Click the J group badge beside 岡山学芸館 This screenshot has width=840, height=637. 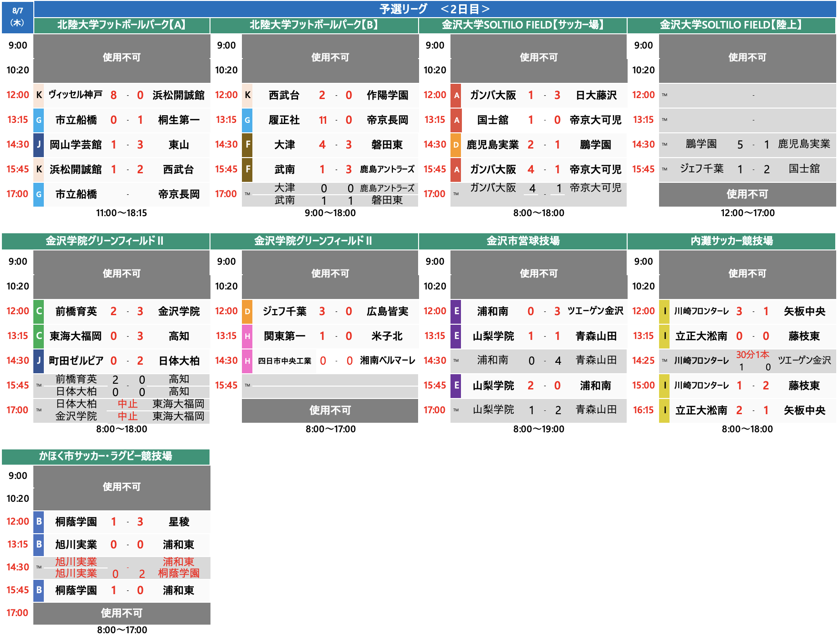tap(39, 145)
